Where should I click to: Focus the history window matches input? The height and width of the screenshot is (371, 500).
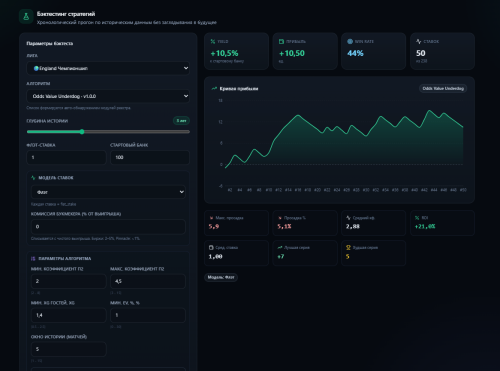(x=68, y=349)
